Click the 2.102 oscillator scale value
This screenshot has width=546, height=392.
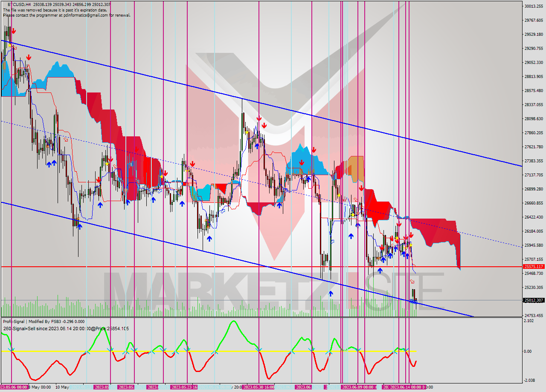[x=529, y=321]
